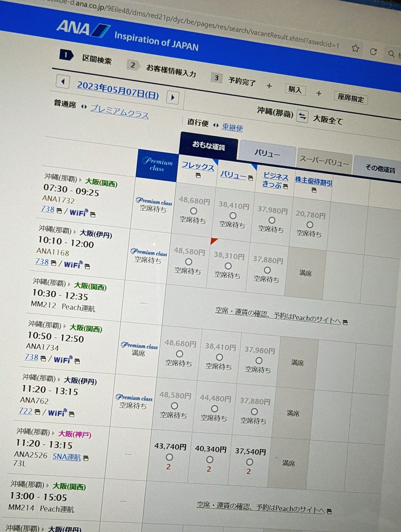Screen dimensions: 401x532
Task: Open WiFi info icon for ANA1732
Action: 93,214
